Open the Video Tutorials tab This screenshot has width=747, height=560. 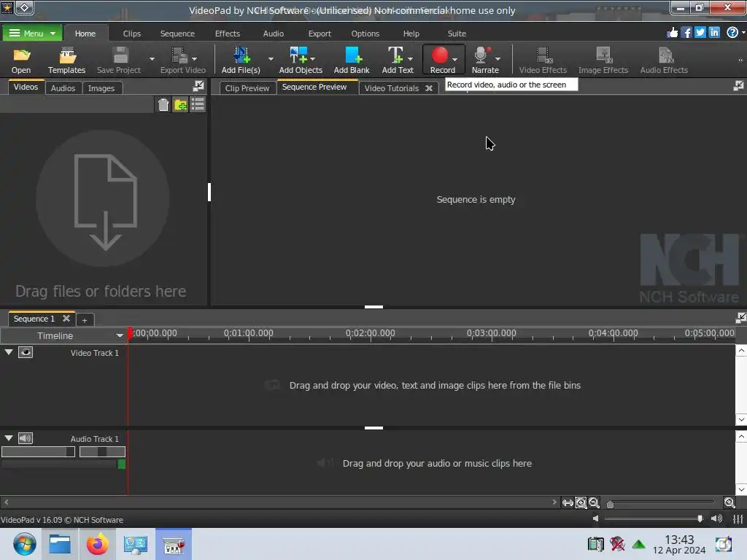(392, 88)
